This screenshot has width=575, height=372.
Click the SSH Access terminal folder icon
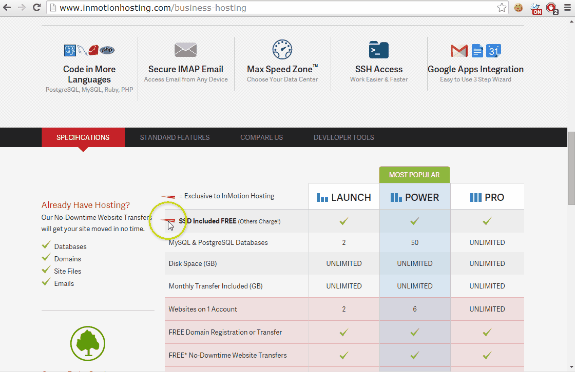pos(379,50)
